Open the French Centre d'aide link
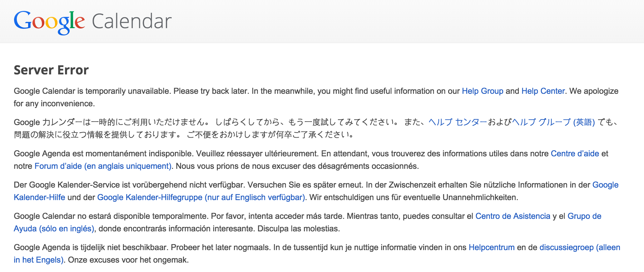 [575, 154]
